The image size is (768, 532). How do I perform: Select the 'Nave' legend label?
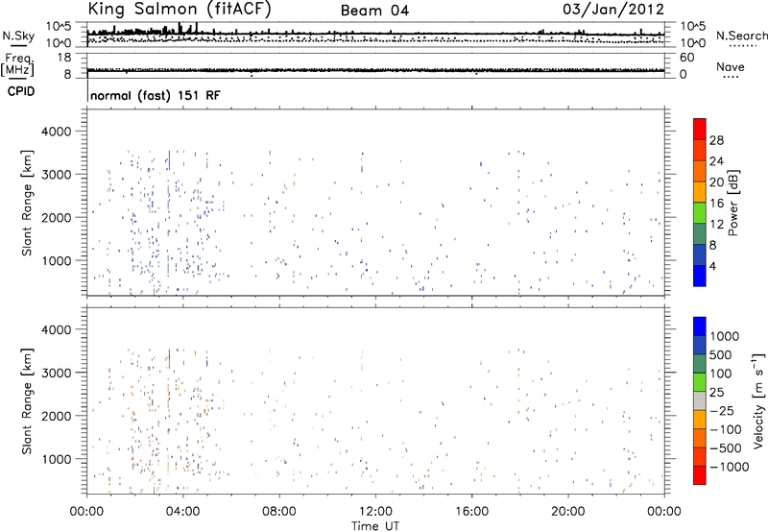731,66
